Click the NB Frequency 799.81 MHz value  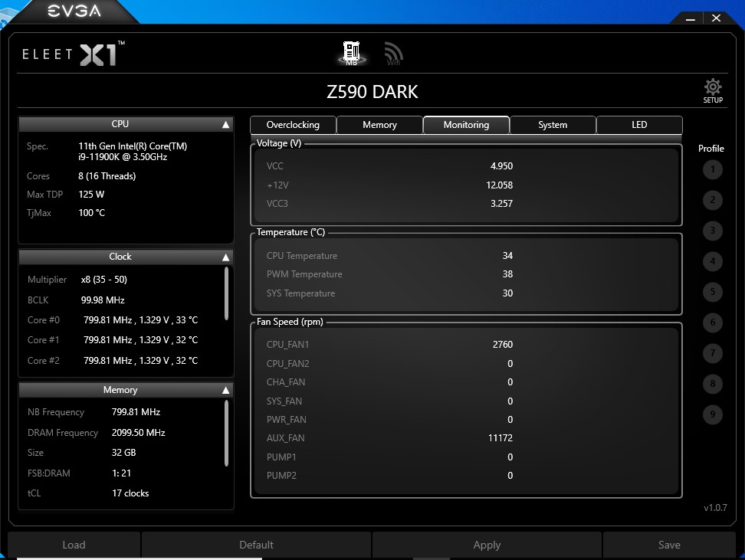click(x=136, y=412)
